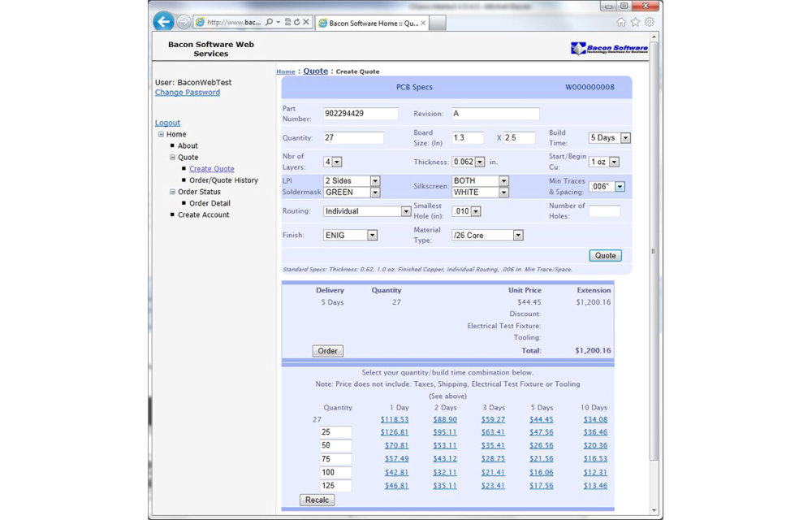Click the scrollbar down arrow
812x520 pixels.
click(654, 511)
